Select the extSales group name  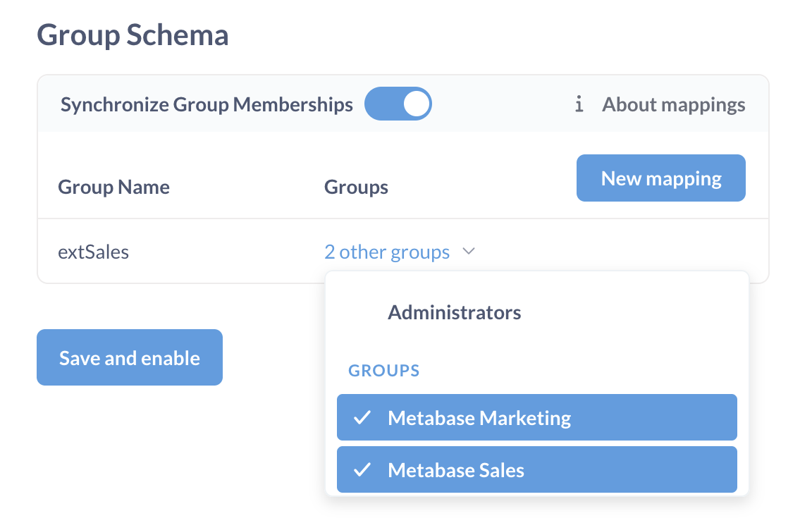[x=94, y=251]
